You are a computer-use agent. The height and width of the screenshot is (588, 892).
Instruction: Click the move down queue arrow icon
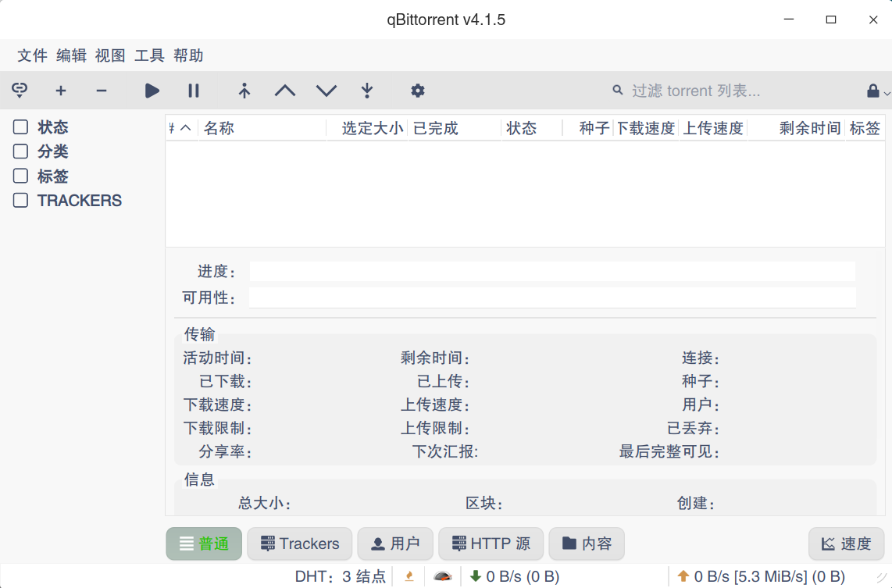pyautogui.click(x=326, y=91)
